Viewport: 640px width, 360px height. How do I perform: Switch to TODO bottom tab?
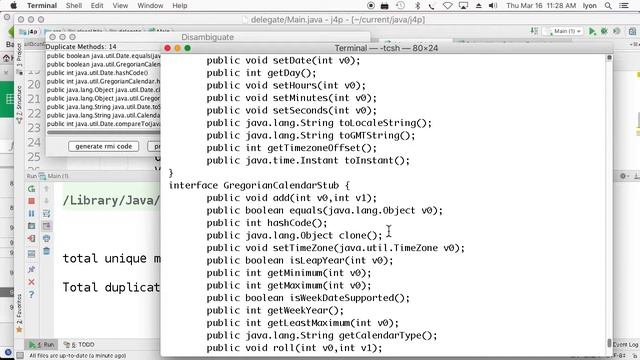79,344
